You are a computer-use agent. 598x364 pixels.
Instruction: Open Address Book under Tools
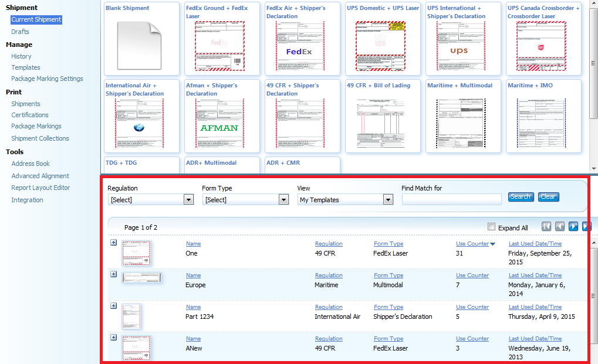[x=31, y=164]
